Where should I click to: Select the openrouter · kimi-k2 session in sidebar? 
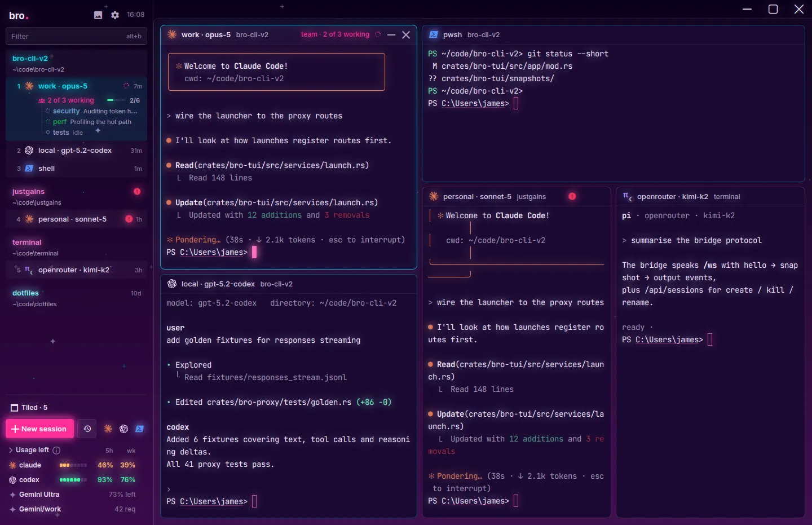[77, 270]
